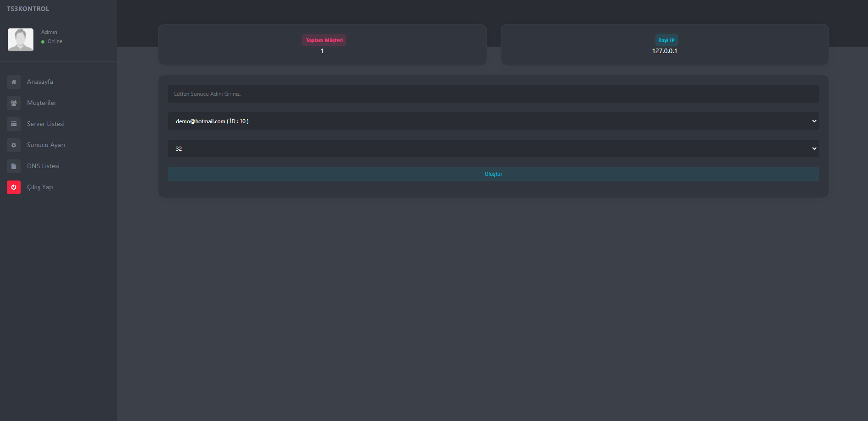This screenshot has width=868, height=421.
Task: Click the Toplam Müşteri badge
Action: 324,40
